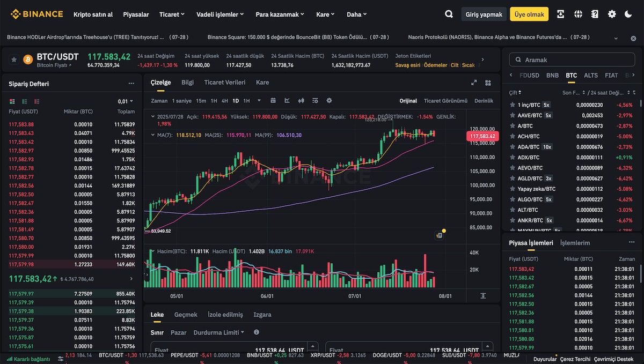Viewport: 644px width, 364px height.
Task: Click the Giriş yapmak button
Action: point(484,14)
